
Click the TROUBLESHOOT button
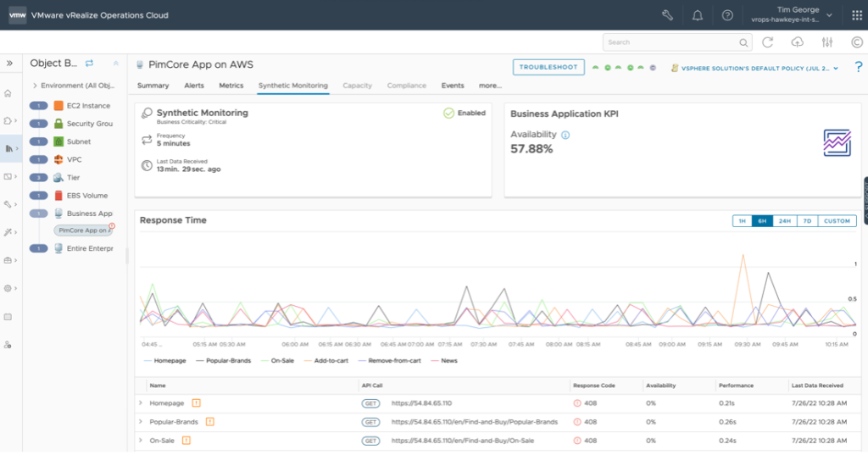[548, 67]
